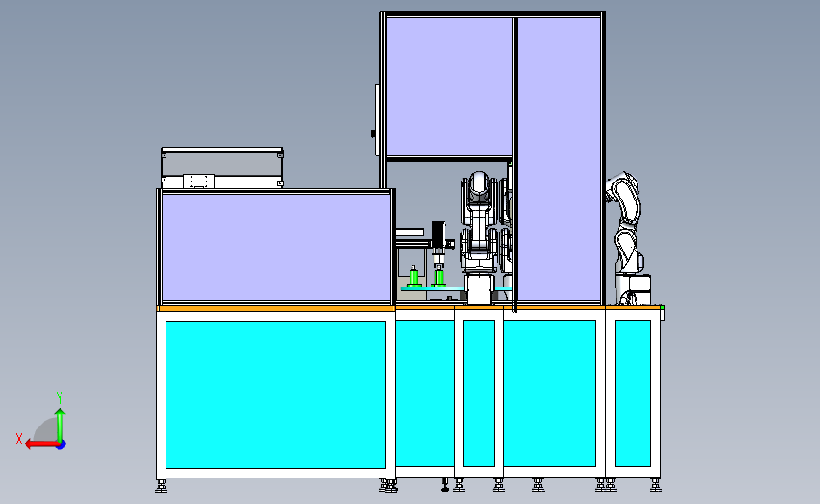This screenshot has width=820, height=504.
Task: Click the 'Y' label above the triad
Action: 59,398
